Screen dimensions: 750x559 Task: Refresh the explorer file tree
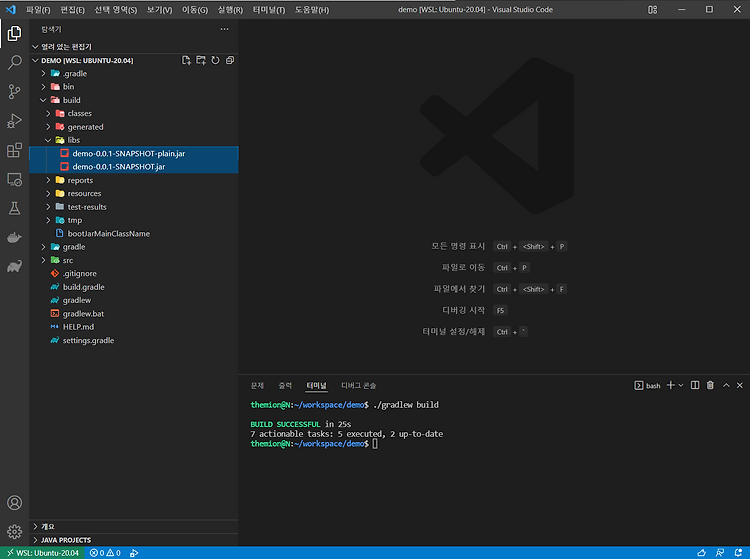coord(215,60)
